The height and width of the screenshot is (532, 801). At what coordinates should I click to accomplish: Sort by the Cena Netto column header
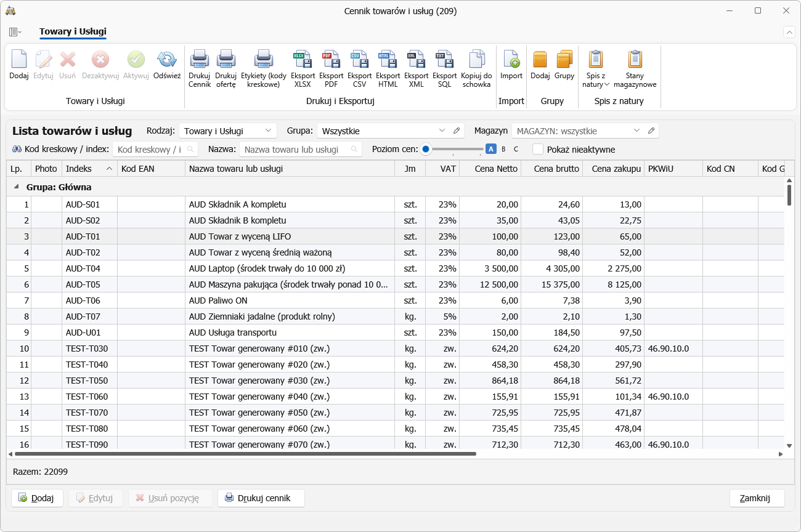point(490,169)
